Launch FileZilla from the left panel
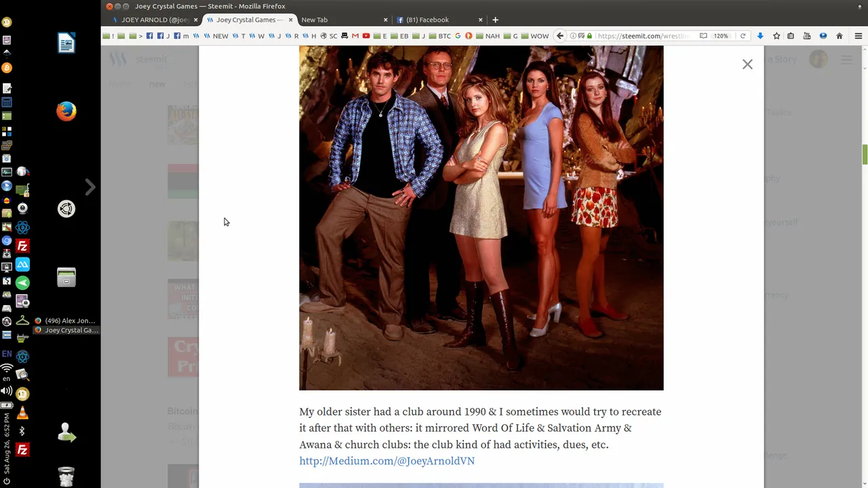Image resolution: width=868 pixels, height=488 pixels. (22, 246)
